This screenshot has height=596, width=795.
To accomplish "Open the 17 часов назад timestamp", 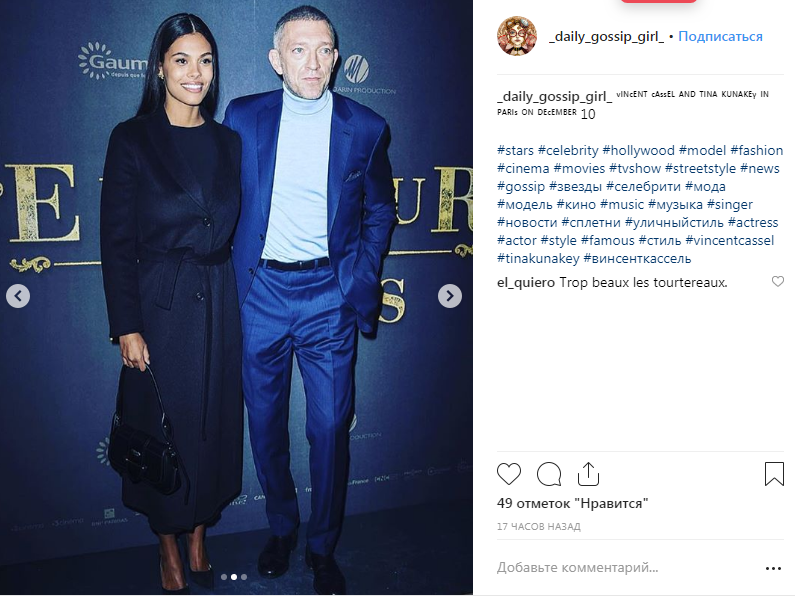I will tap(538, 527).
